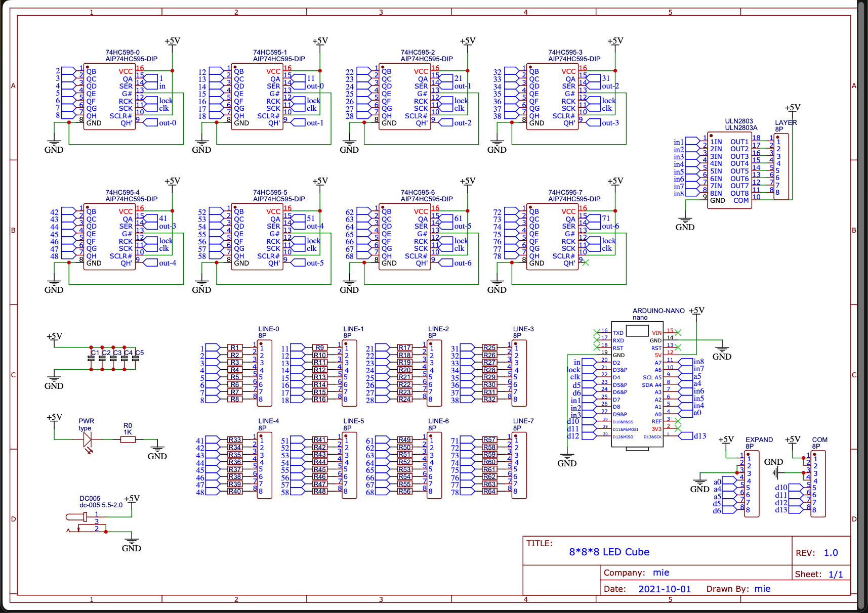Click the Arduino '3V3' pin label
This screenshot has width=868, height=613.
(656, 429)
